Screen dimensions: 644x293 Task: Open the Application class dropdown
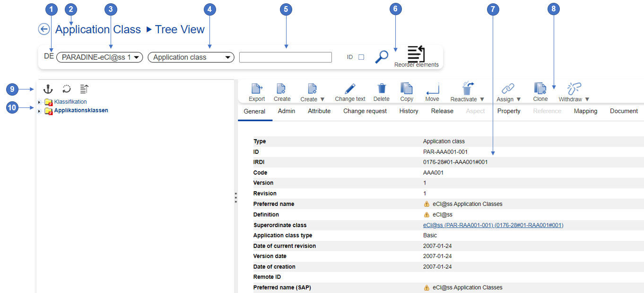point(191,57)
